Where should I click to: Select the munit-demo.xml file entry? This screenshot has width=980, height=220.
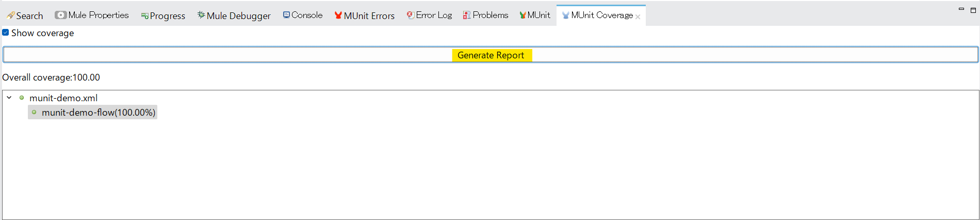[63, 98]
